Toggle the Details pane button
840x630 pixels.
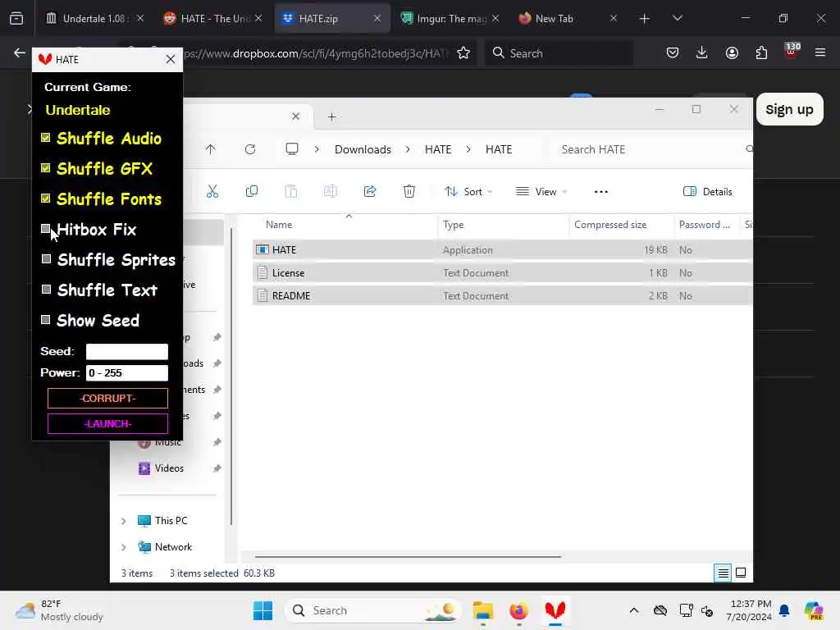point(708,191)
